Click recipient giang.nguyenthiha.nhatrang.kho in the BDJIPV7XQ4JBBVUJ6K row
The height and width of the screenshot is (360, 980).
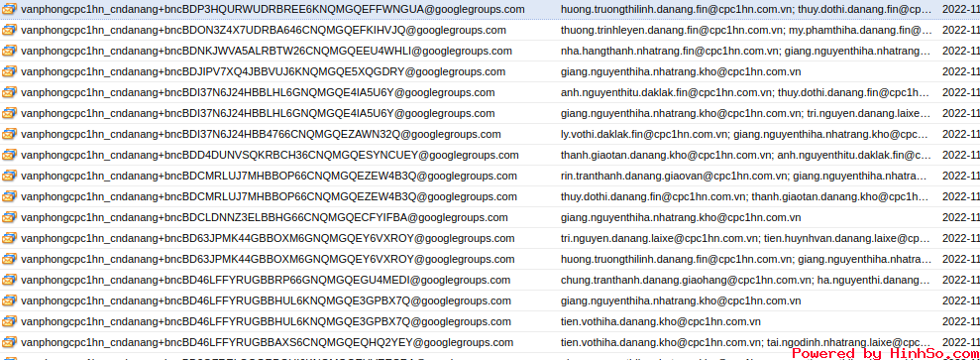click(681, 71)
